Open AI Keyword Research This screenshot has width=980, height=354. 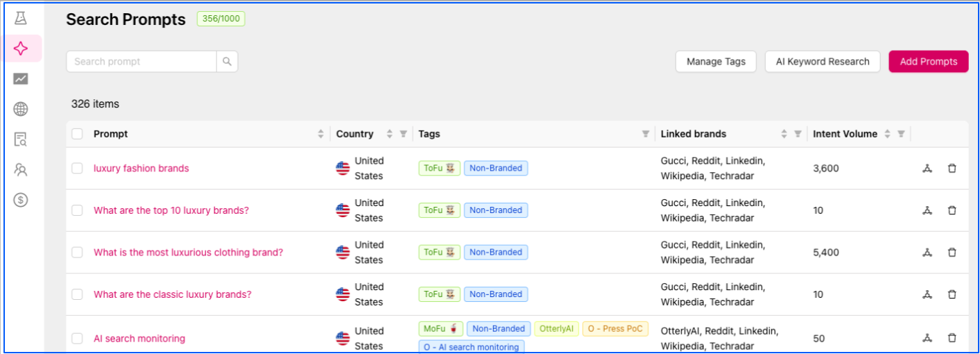pyautogui.click(x=823, y=61)
